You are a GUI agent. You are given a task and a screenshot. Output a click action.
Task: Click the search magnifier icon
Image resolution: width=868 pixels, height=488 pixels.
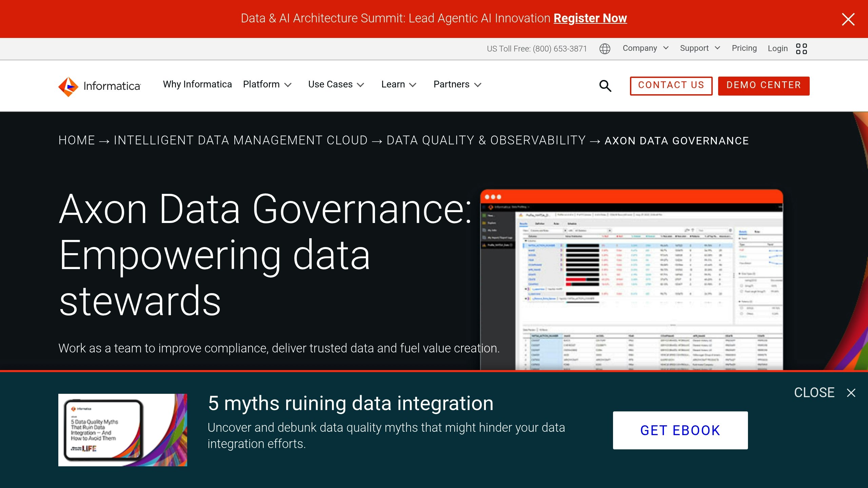pos(605,86)
